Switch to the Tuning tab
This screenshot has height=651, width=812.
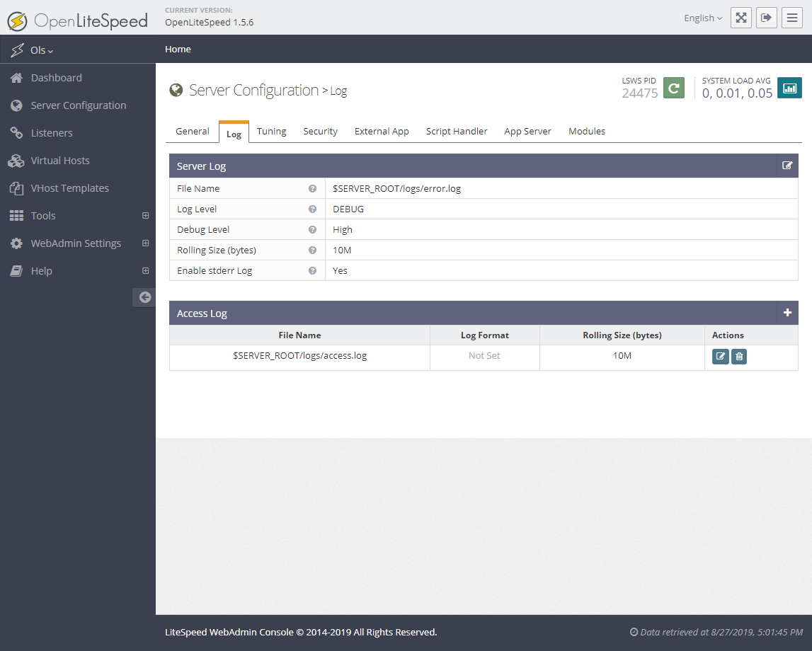click(x=271, y=132)
